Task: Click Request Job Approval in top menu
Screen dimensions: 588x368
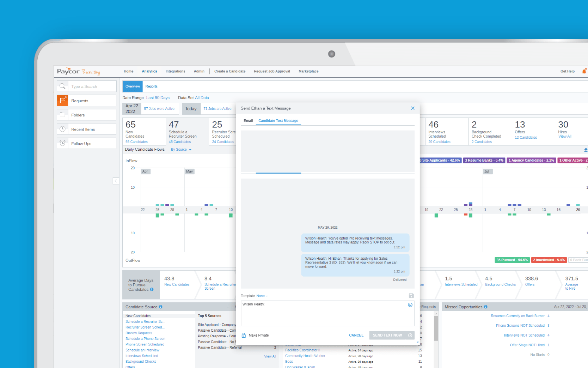Action: pyautogui.click(x=272, y=71)
